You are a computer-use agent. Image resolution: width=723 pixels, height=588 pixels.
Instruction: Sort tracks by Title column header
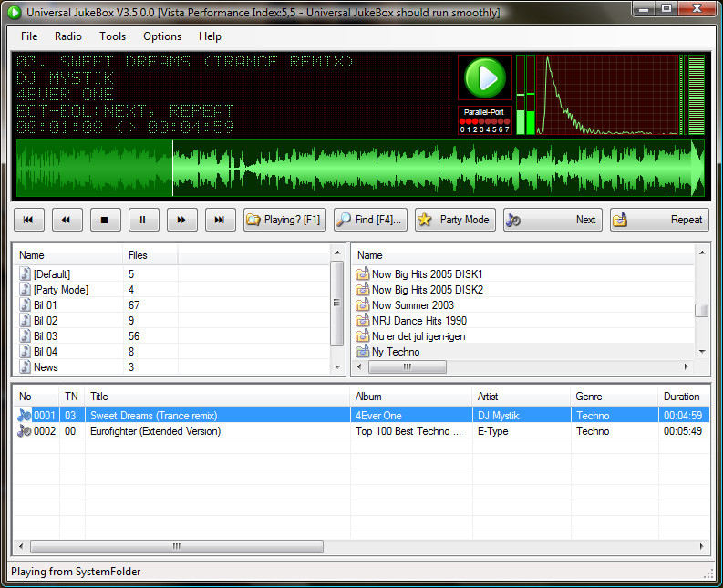pyautogui.click(x=218, y=397)
